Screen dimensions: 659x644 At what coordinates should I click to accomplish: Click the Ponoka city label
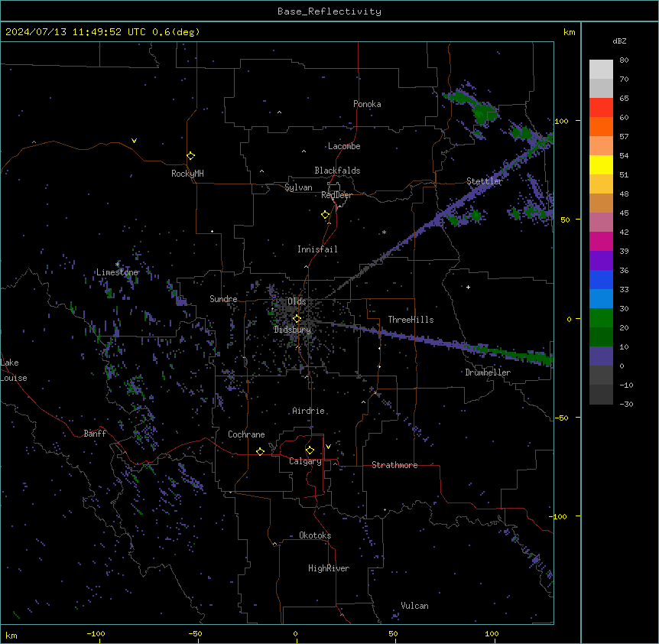[367, 104]
